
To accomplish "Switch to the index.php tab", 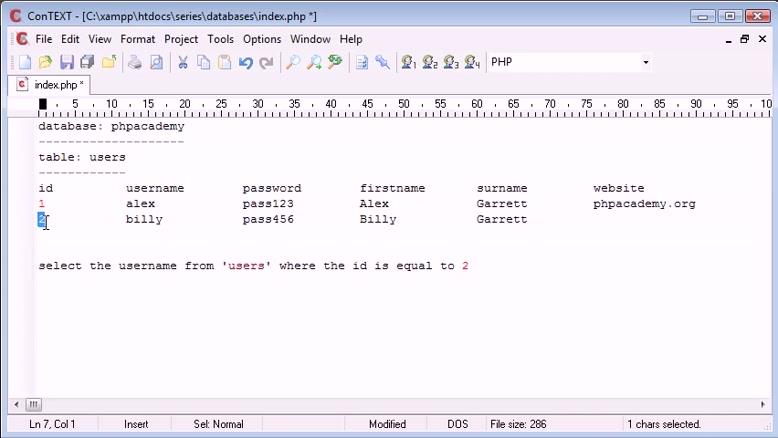I will tap(50, 85).
